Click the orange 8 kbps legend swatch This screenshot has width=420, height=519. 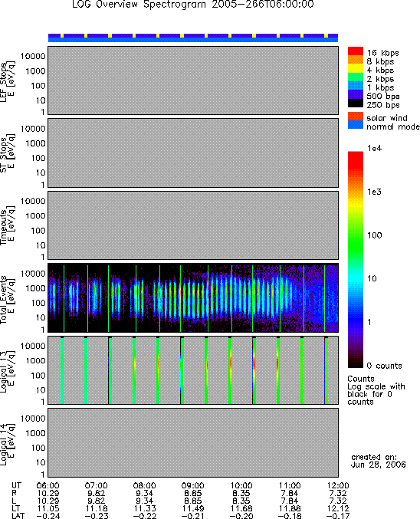(x=356, y=60)
